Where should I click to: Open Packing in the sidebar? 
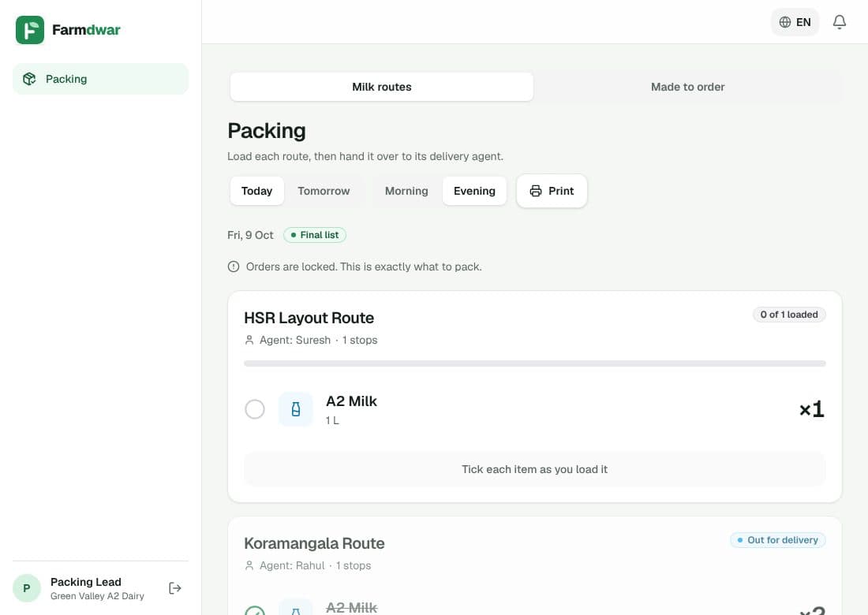point(100,79)
